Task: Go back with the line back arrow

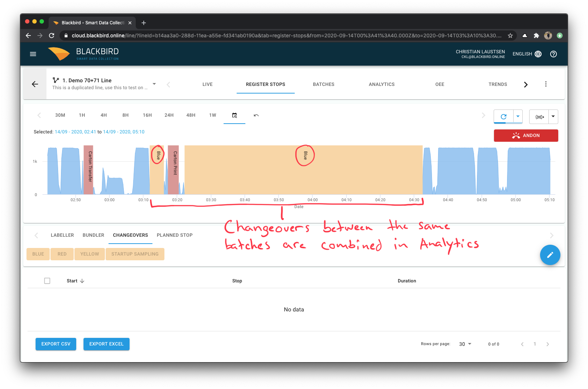Action: (x=35, y=84)
